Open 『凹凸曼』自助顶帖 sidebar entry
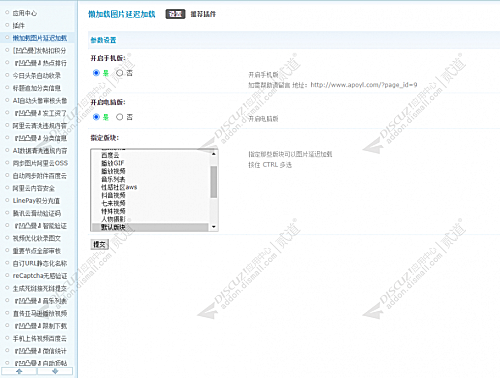Screen dimensions: 500x378 (40, 363)
